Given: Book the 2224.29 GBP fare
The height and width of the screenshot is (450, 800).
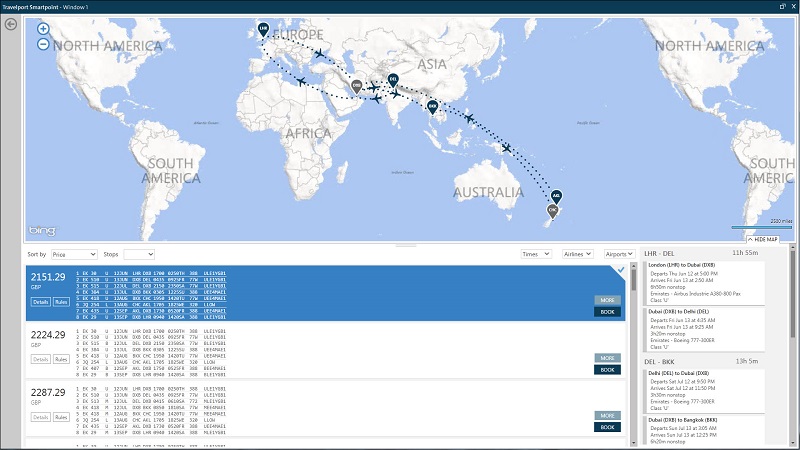Looking at the screenshot, I should pyautogui.click(x=607, y=369).
